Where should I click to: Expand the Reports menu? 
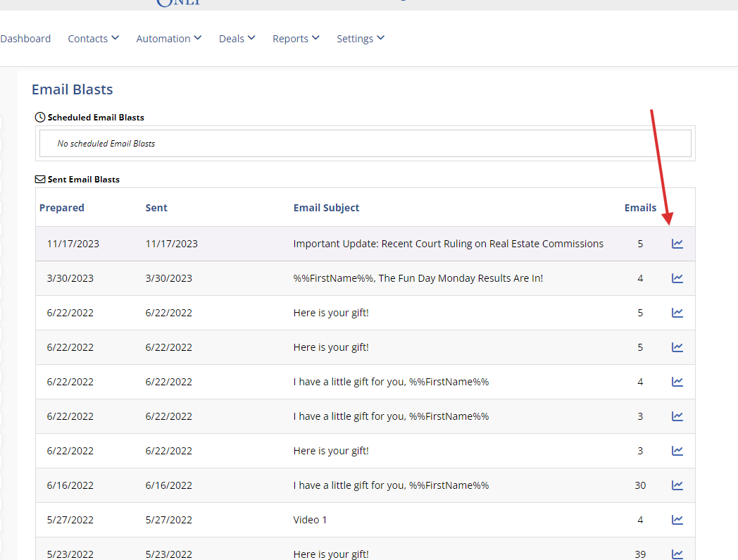296,39
